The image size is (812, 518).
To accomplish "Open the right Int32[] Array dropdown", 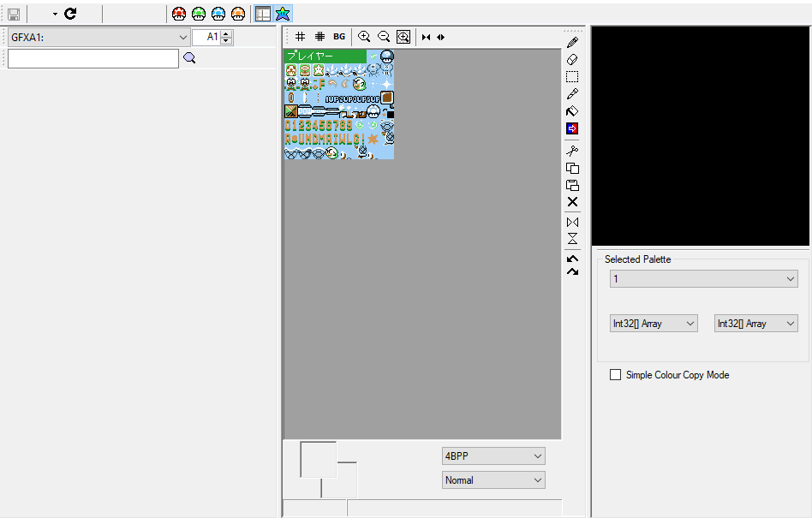I will click(756, 324).
